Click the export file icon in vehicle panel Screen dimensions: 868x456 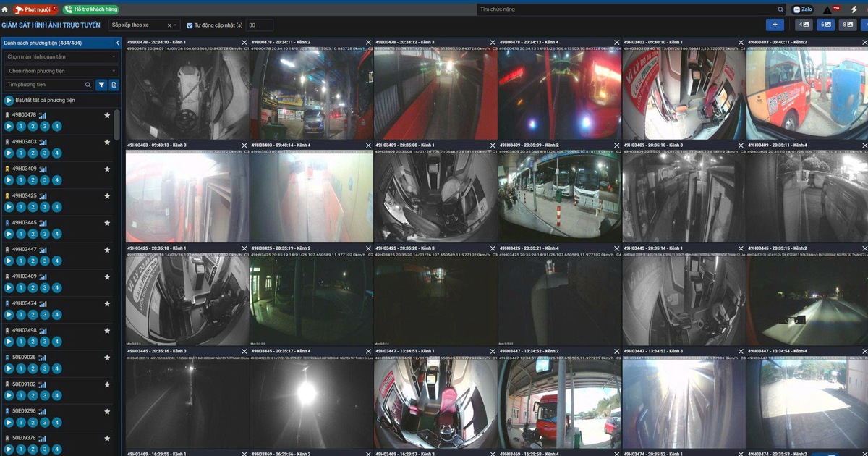(114, 85)
